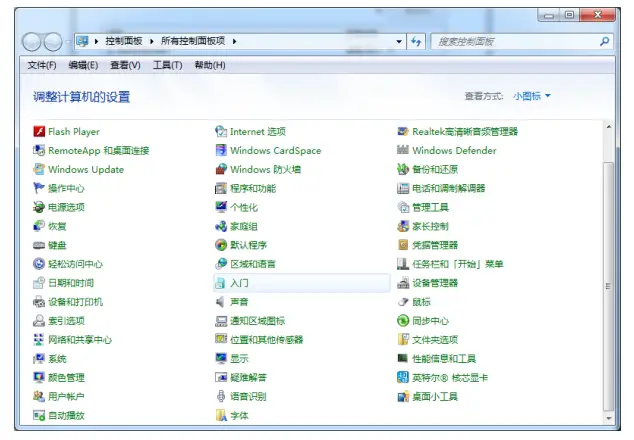Click the 键盘 keyboard icon
The width and height of the screenshot is (634, 440).
tap(39, 245)
